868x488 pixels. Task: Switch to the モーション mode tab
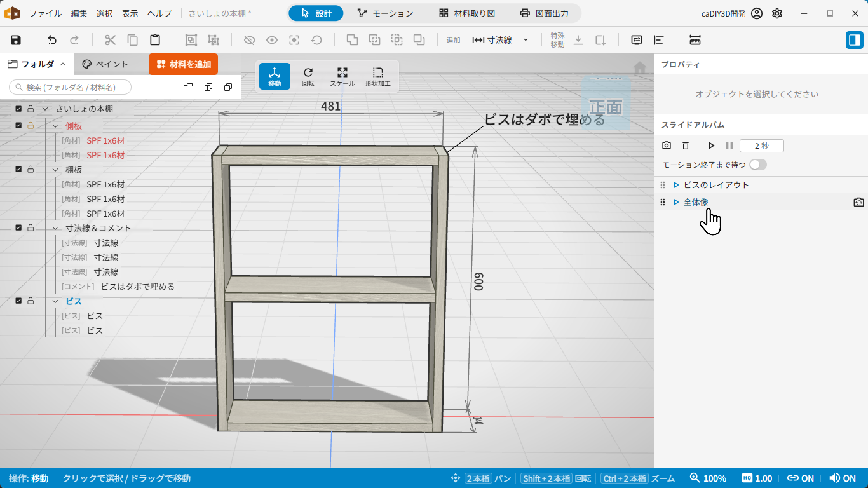click(x=385, y=13)
